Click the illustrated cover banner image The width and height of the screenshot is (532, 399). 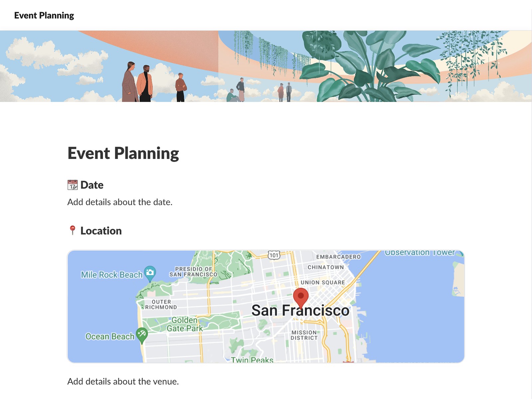point(266,66)
